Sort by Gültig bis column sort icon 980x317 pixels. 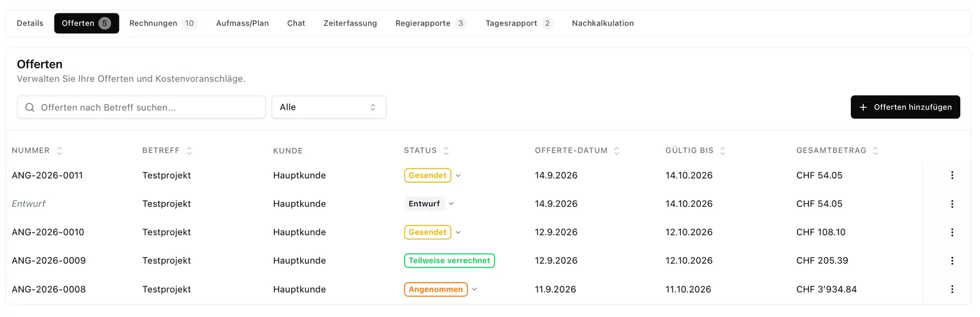coord(723,151)
